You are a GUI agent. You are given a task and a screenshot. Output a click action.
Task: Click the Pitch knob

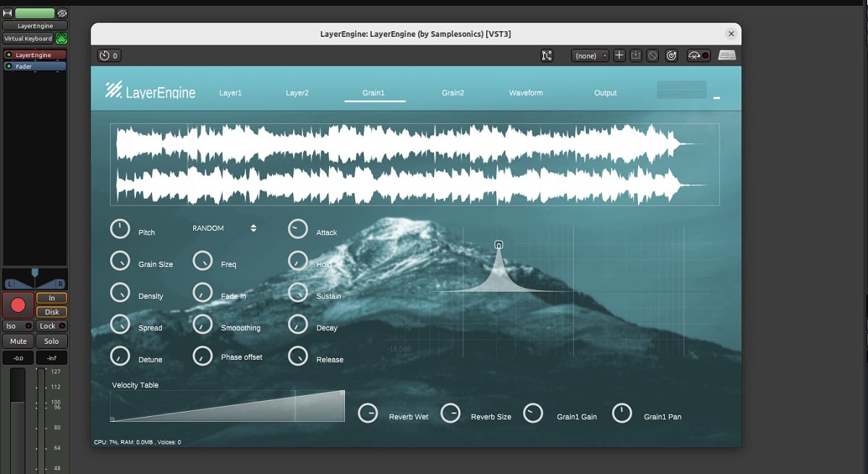(x=120, y=229)
